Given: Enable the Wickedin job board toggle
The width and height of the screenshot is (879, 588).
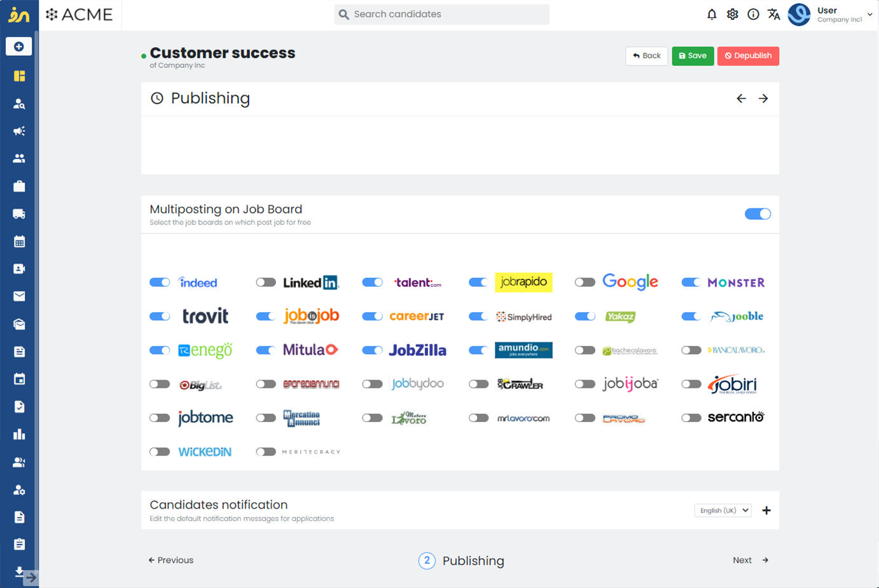Looking at the screenshot, I should [160, 452].
